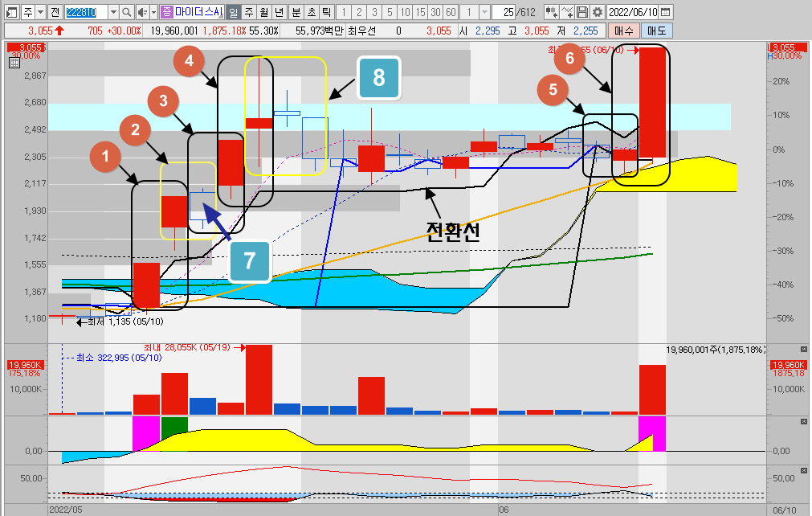This screenshot has width=812, height=516.
Task: Click the +30.00% change rate
Action: (x=124, y=31)
